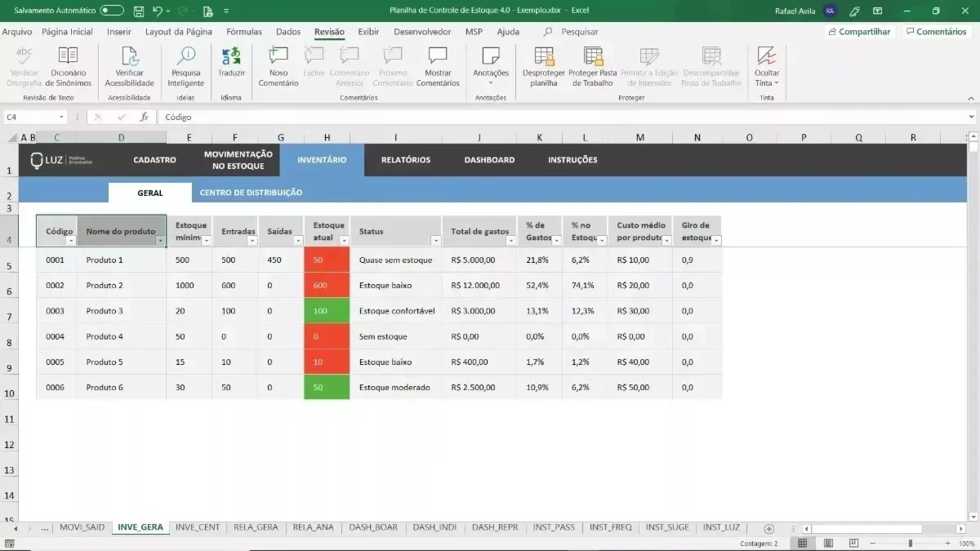Screen dimensions: 980x551
Task: Click Mostrar Comentários
Action: point(438,67)
